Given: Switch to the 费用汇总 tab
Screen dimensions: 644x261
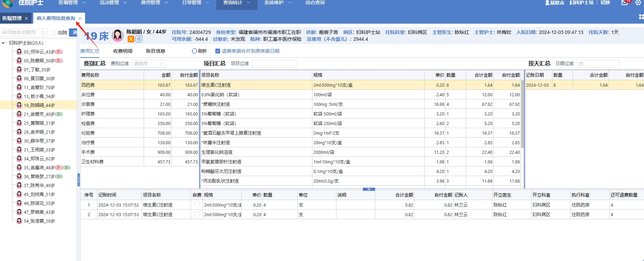Looking at the screenshot, I should [x=90, y=51].
